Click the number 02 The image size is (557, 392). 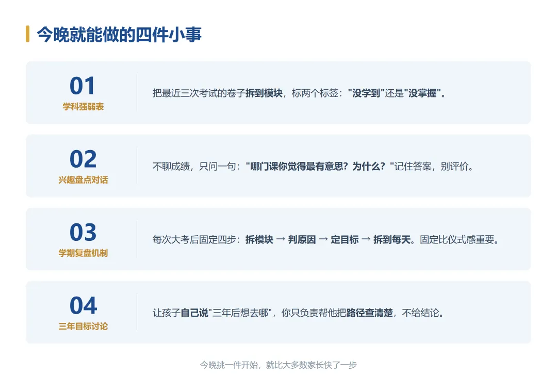coord(83,159)
